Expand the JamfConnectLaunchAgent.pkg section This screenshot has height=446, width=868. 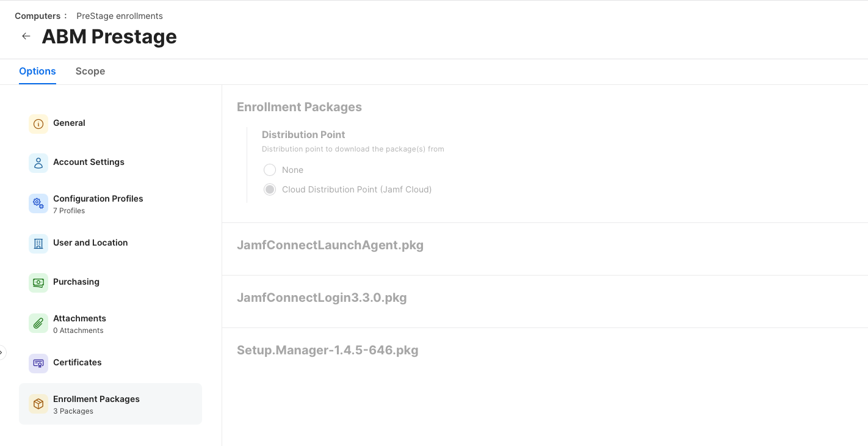click(x=330, y=245)
